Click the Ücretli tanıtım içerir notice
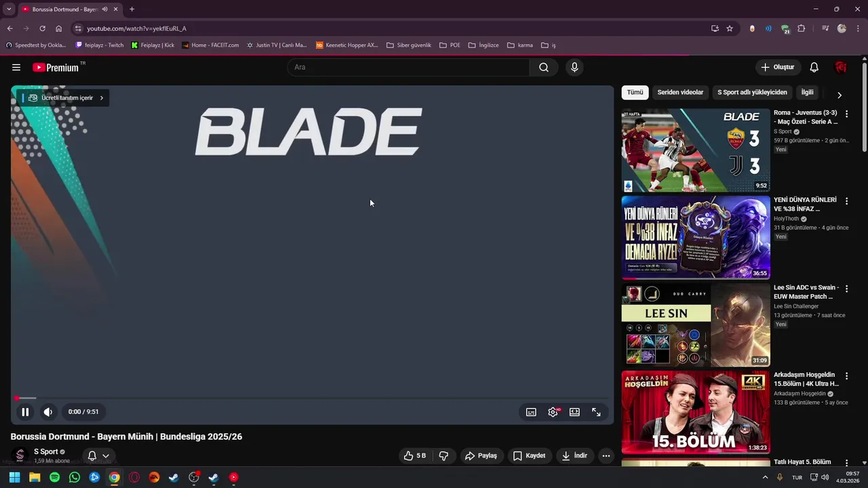868x488 pixels. pyautogui.click(x=66, y=98)
